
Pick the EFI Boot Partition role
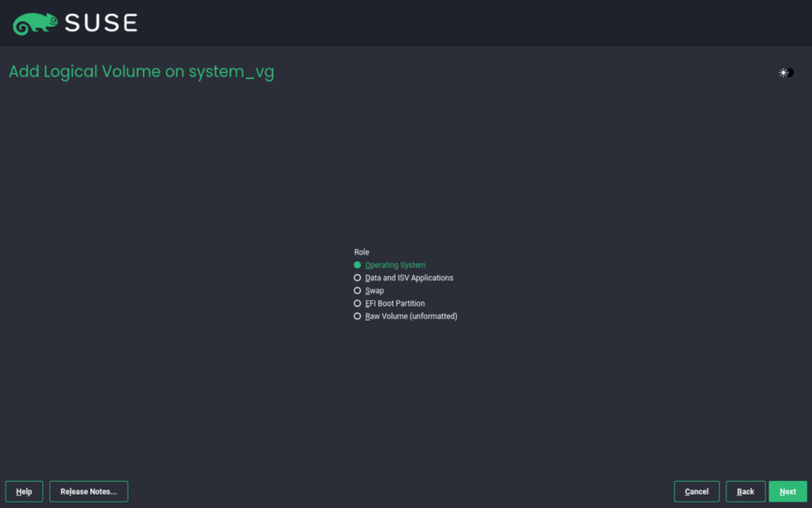(x=389, y=303)
